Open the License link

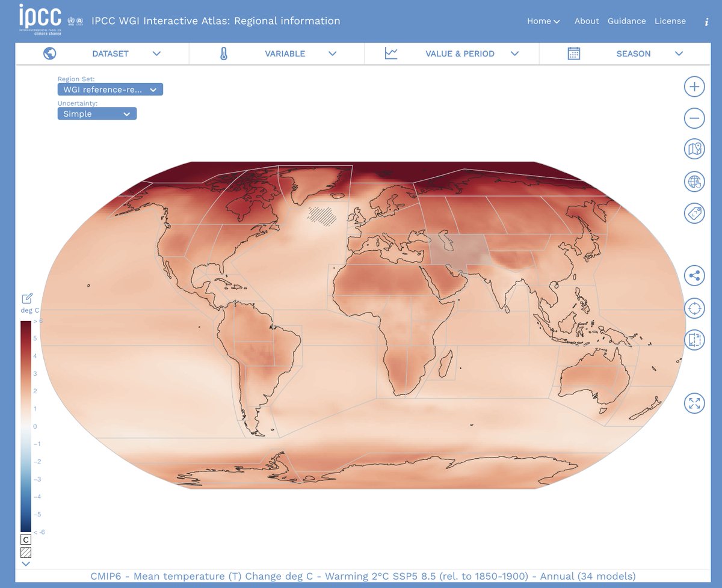pyautogui.click(x=670, y=21)
